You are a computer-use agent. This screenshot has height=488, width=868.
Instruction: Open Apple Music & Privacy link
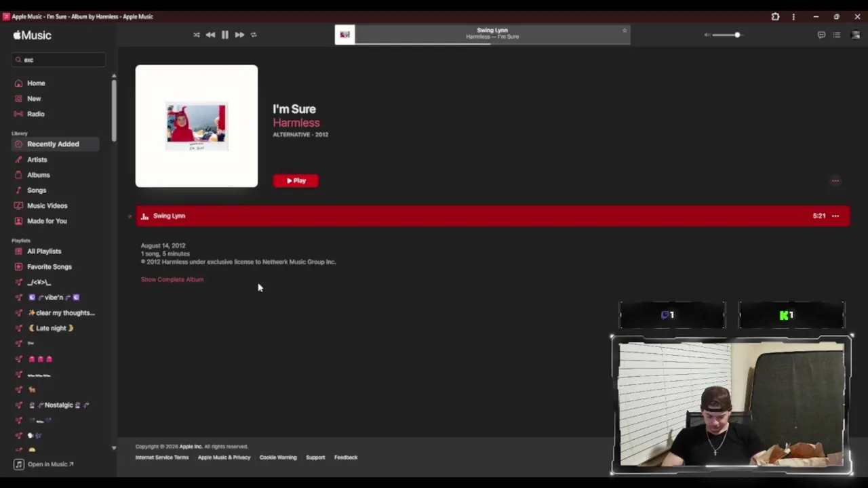(224, 457)
